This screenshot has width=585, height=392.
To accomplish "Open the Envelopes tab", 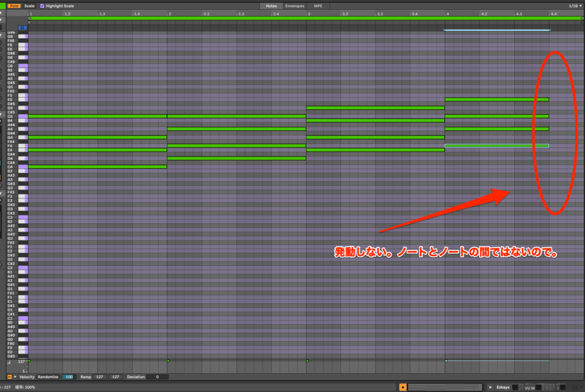I will tap(295, 6).
